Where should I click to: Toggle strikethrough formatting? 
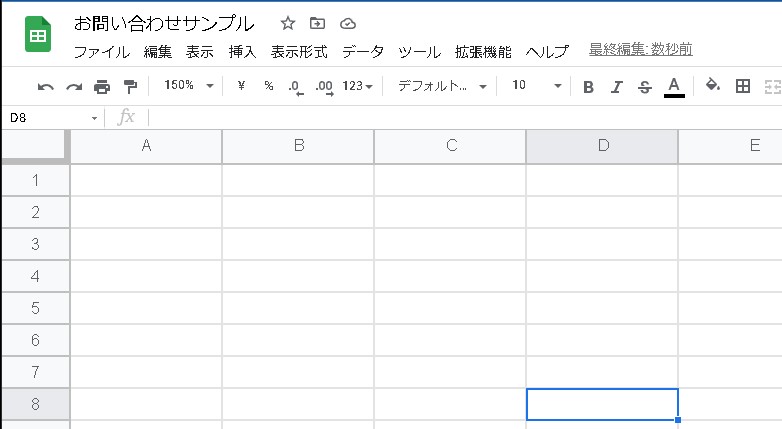coord(645,87)
